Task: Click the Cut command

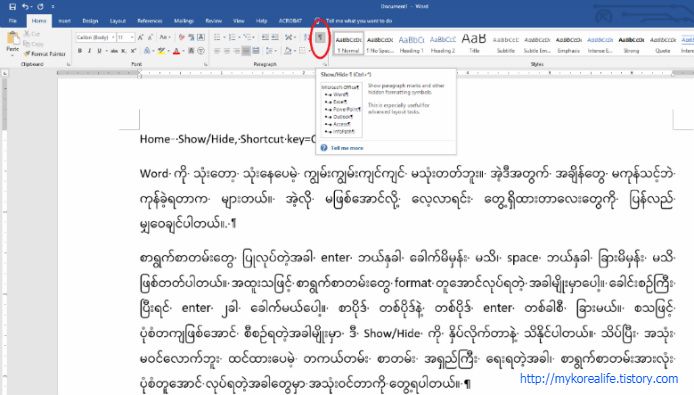Action: pyautogui.click(x=32, y=34)
